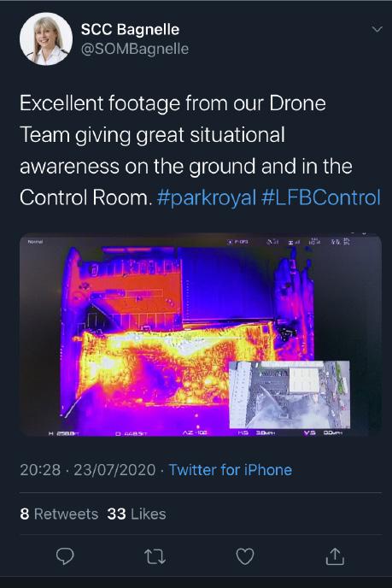Open the SCC Bagnelle display name
Viewport: 392px width, 588px height.
coord(130,29)
